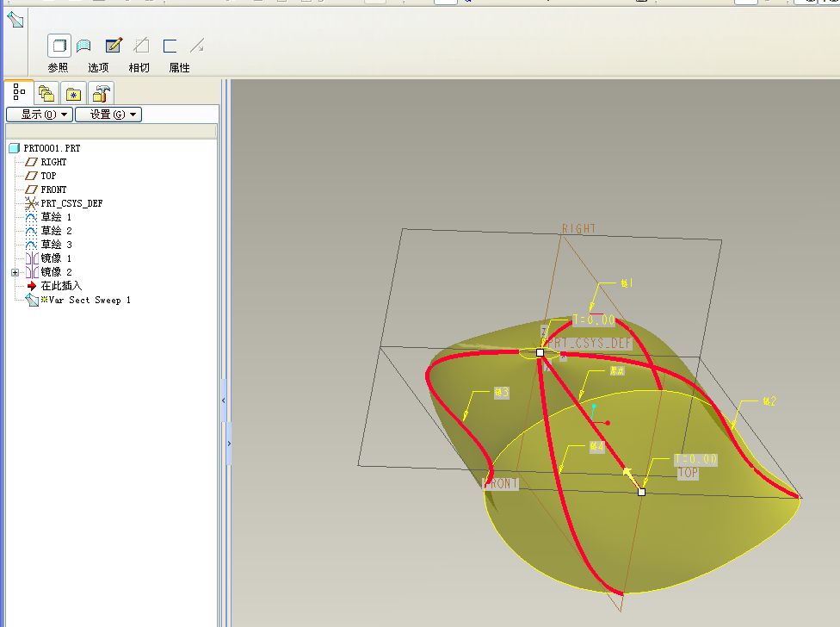The image size is (840, 627).
Task: Click the remove material icon
Action: coord(141,46)
